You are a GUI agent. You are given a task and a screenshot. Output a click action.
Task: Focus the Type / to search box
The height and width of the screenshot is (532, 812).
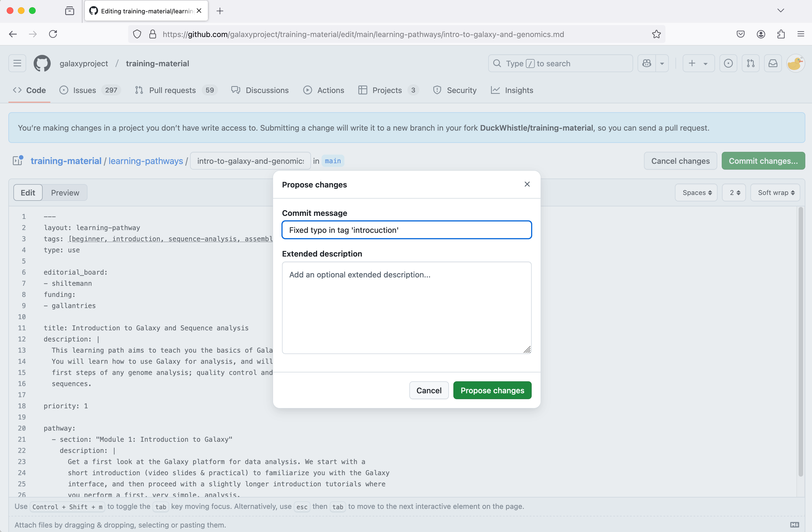tap(561, 64)
